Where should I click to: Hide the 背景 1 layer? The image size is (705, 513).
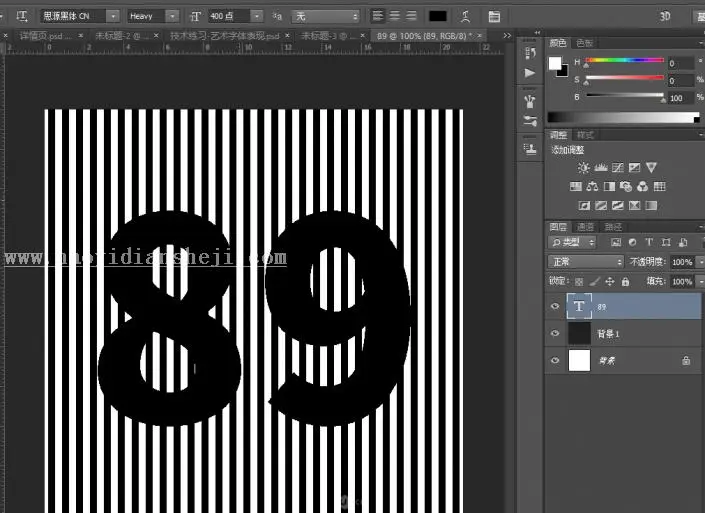point(555,333)
